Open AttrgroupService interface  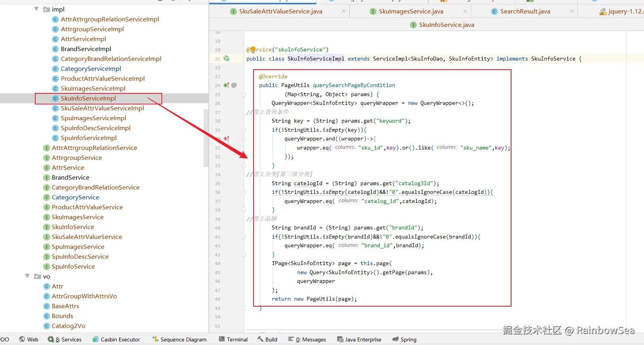click(77, 157)
